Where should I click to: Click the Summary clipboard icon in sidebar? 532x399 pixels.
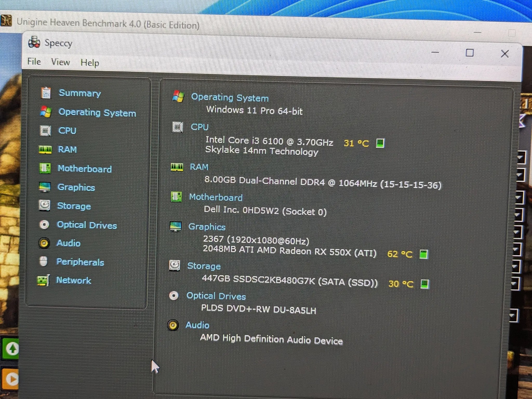pos(46,93)
